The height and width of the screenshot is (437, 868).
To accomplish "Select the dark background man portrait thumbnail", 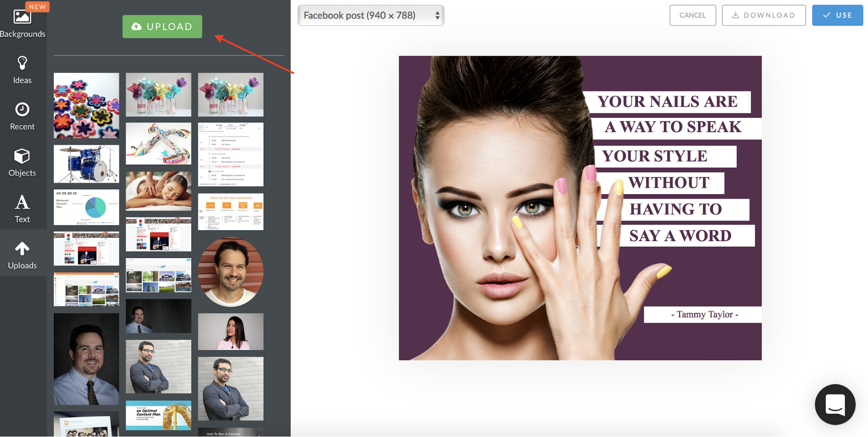I will coord(158,316).
